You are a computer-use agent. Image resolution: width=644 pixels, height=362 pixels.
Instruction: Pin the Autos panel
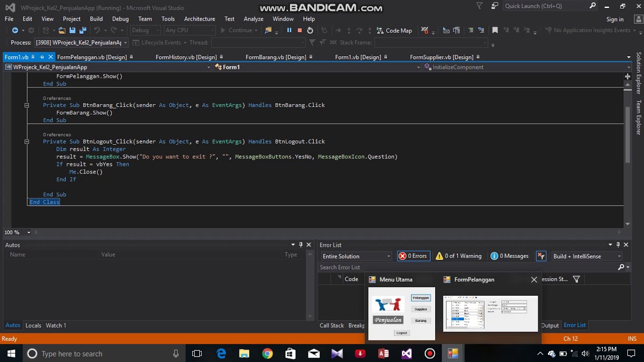(301, 245)
